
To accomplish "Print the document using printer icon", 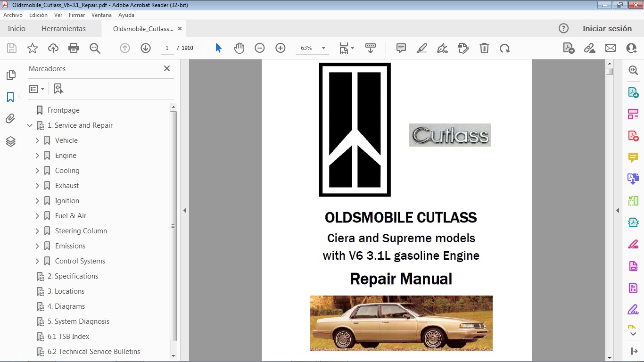I will (74, 48).
